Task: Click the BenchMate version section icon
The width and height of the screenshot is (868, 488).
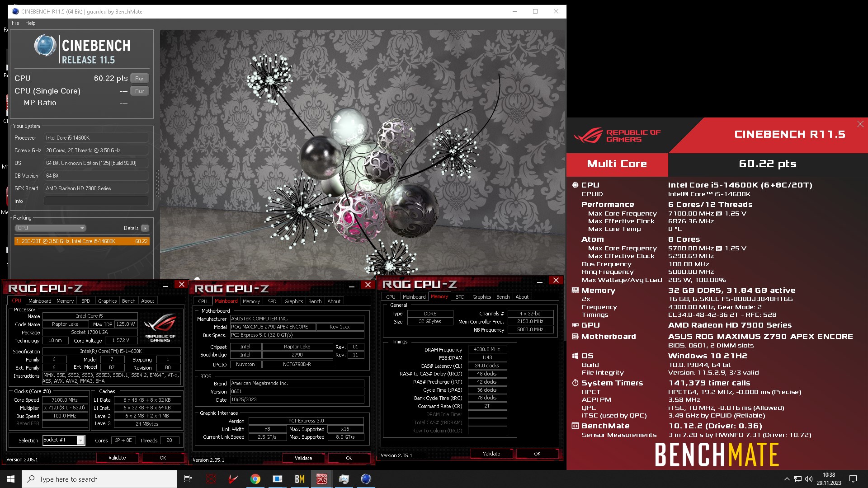Action: point(575,426)
